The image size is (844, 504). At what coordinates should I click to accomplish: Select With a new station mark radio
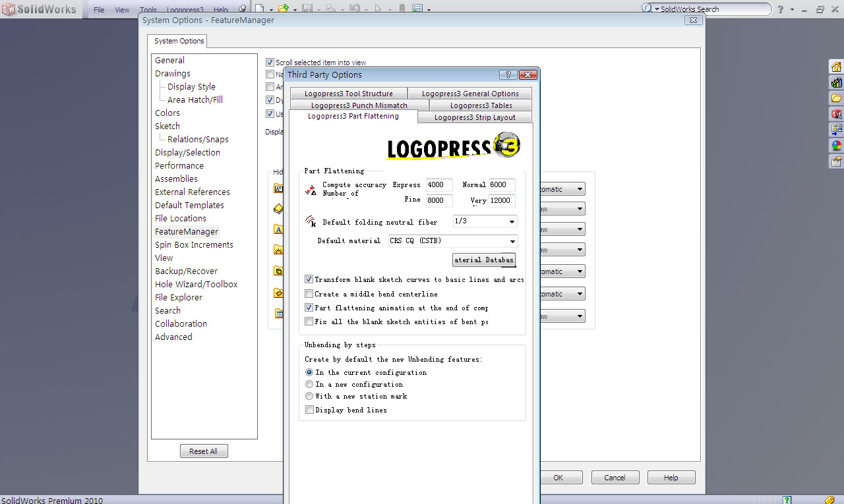309,396
